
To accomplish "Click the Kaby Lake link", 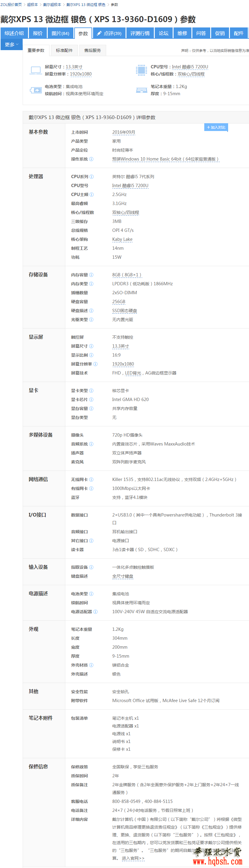I will [122, 239].
